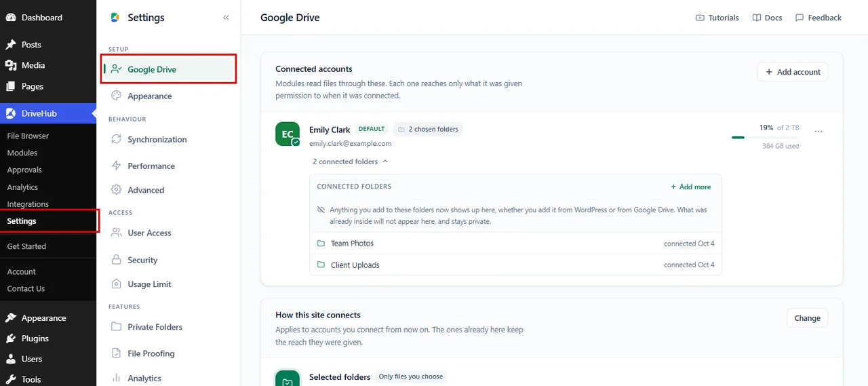This screenshot has height=386, width=868.
Task: Click the Dashboard gauge icon
Action: tap(11, 18)
